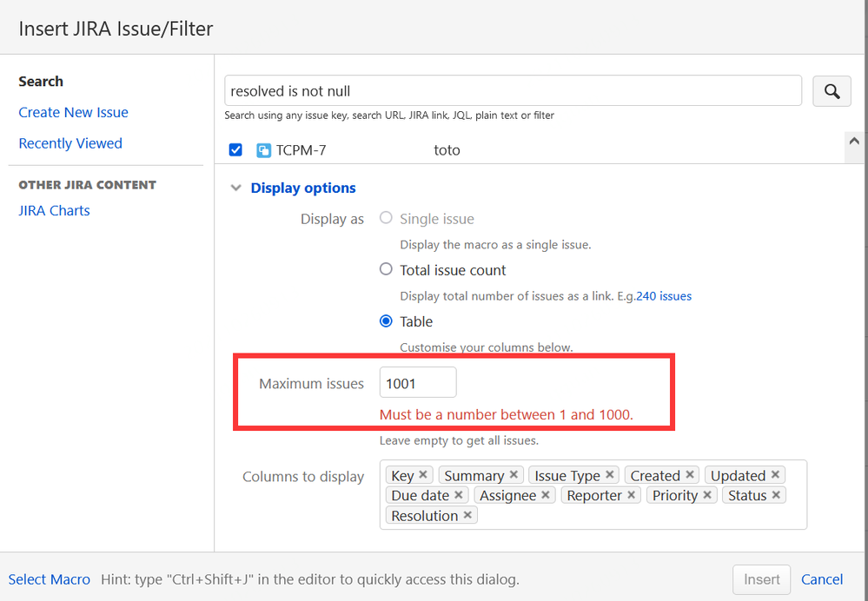Focus the JQL search field
This screenshot has width=868, height=601.
[x=514, y=91]
